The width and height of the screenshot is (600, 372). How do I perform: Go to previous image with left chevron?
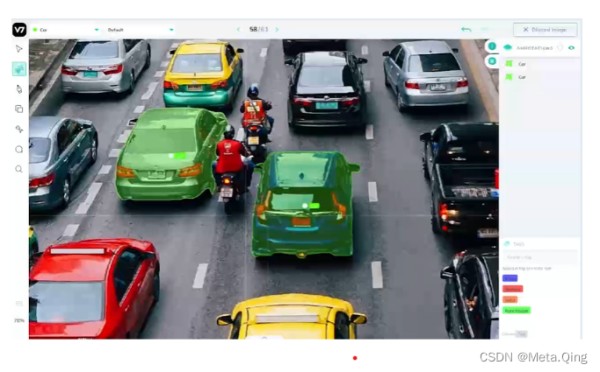(x=238, y=29)
